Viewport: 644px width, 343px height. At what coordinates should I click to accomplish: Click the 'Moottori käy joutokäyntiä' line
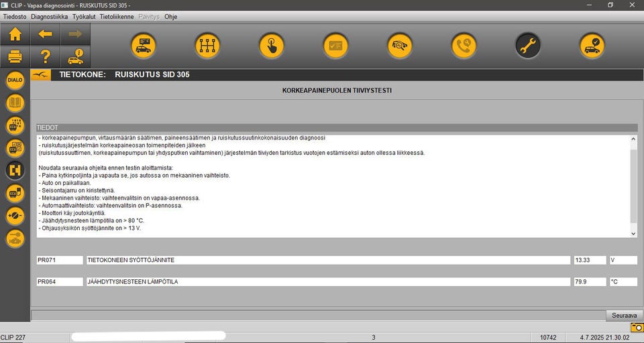(x=72, y=213)
